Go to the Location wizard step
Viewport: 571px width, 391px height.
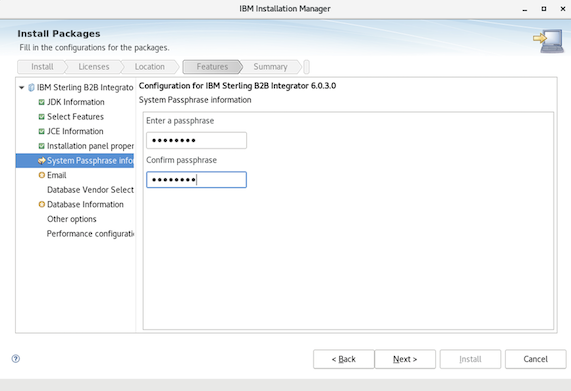[x=150, y=67]
